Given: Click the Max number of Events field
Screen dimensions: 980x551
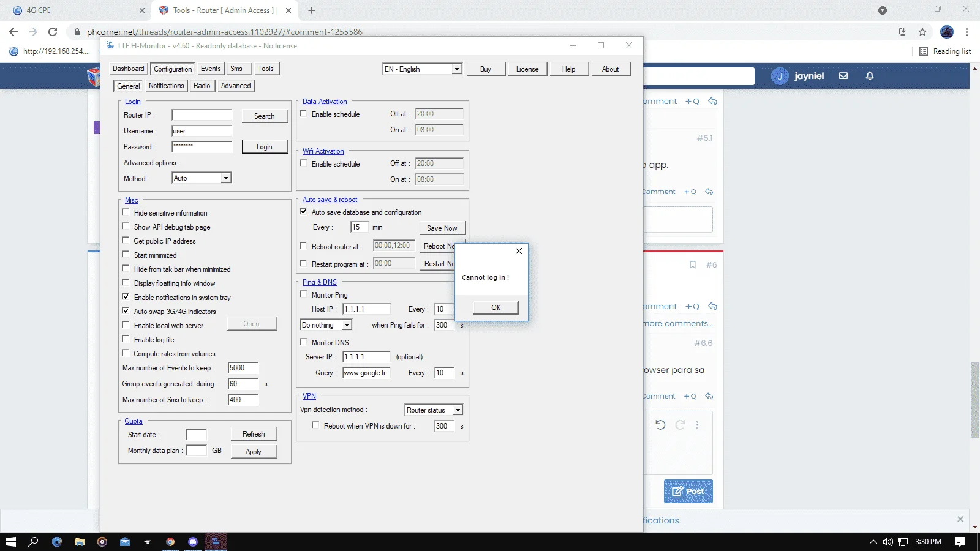Looking at the screenshot, I should pos(243,368).
